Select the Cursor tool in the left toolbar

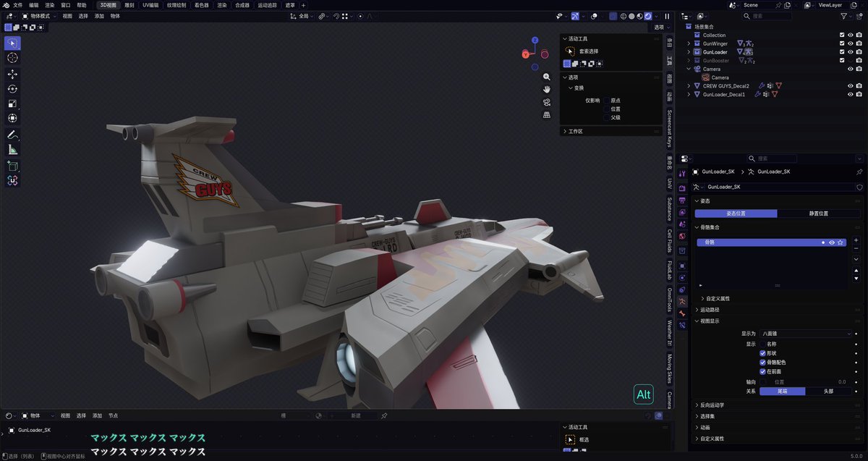12,58
